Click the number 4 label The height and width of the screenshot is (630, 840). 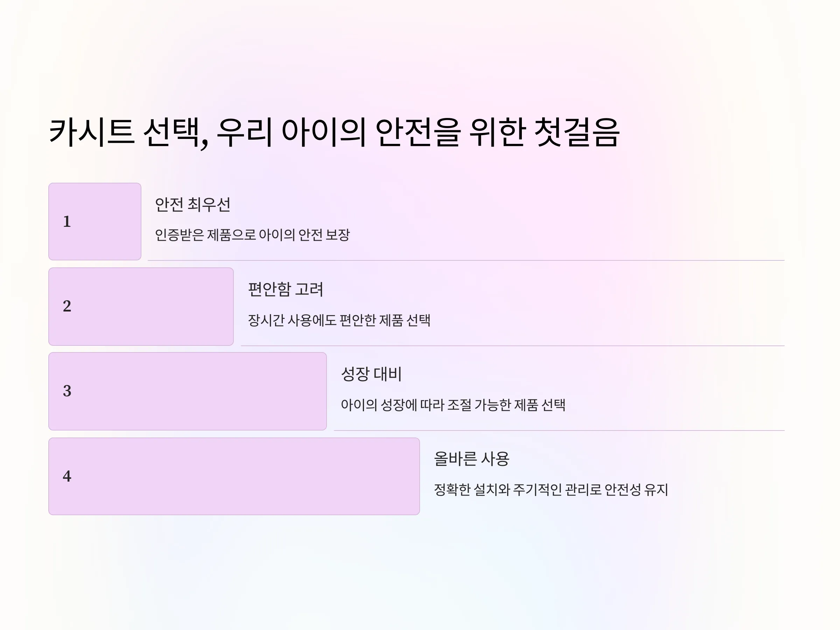pos(67,476)
